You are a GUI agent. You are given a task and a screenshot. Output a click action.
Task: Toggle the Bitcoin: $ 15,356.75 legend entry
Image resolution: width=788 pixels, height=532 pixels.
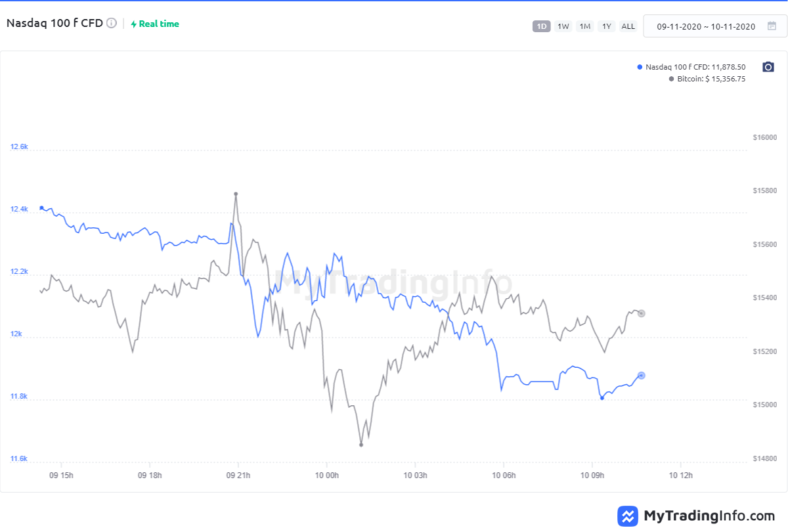(x=707, y=79)
